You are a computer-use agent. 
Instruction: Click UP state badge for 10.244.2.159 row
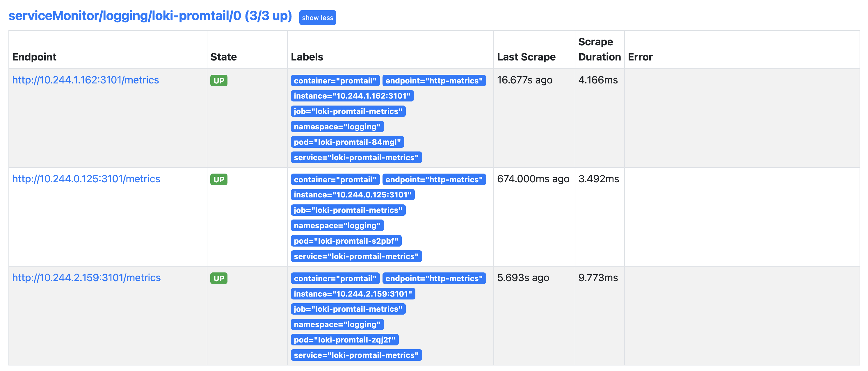click(x=219, y=279)
